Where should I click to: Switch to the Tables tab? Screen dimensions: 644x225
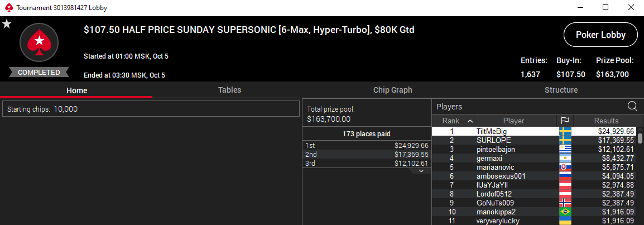229,90
